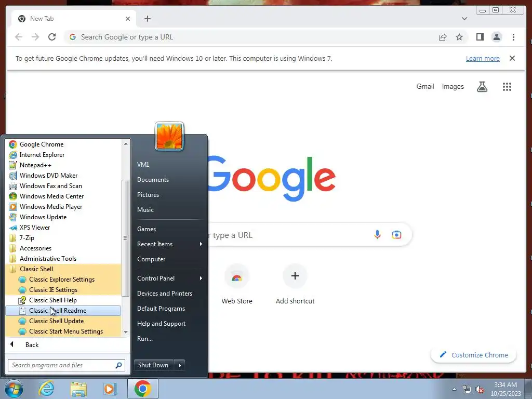Open Windows Media Center
The image size is (532, 399).
[x=63, y=196]
